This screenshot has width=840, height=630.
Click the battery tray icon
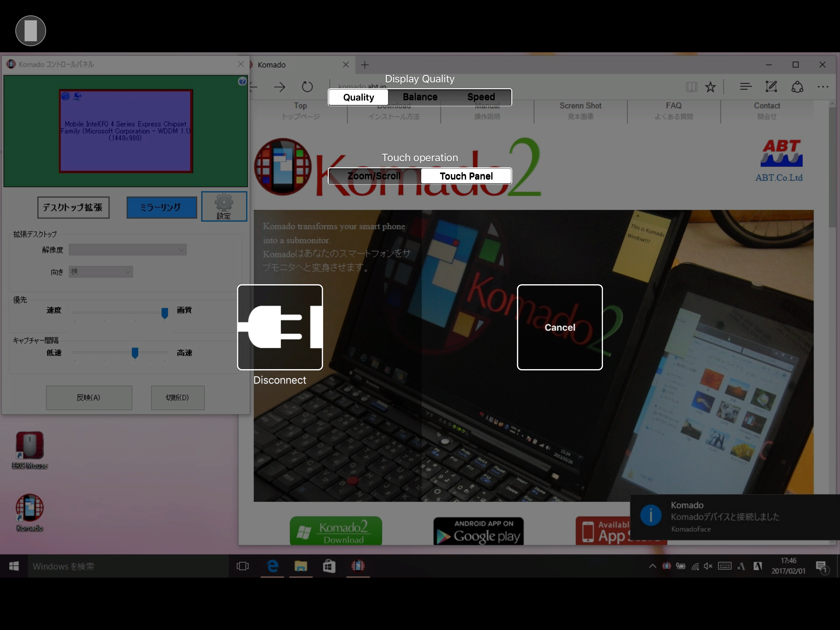(x=680, y=566)
